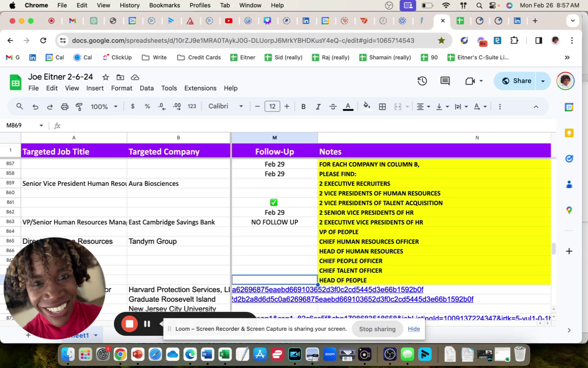Screen dimensions: 588x368
Task: Toggle italic formatting
Action: click(318, 107)
